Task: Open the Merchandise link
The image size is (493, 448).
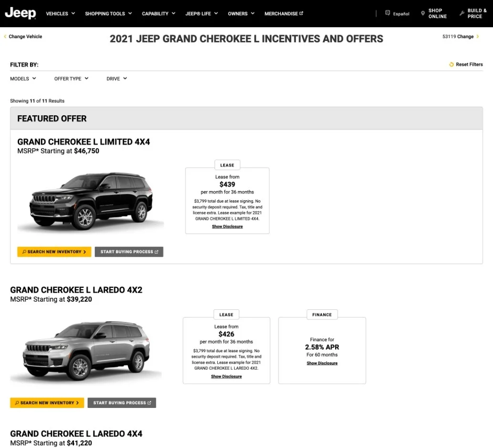Action: coord(284,13)
